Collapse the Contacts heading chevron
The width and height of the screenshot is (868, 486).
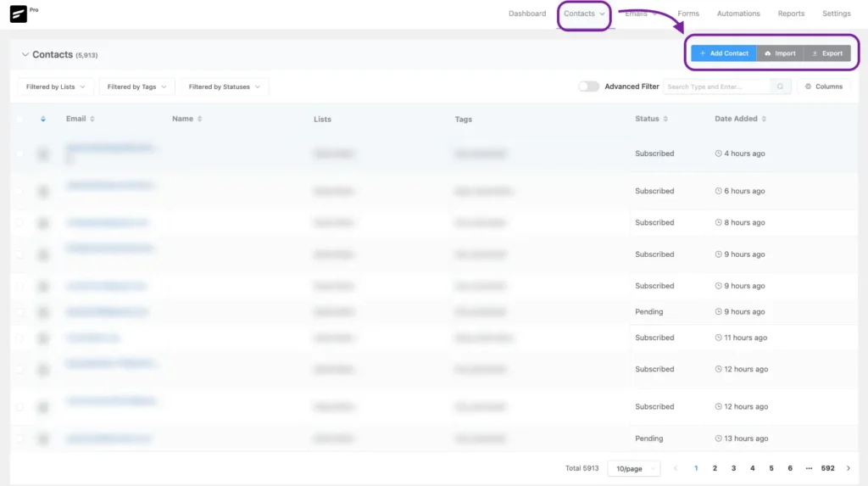pyautogui.click(x=25, y=54)
